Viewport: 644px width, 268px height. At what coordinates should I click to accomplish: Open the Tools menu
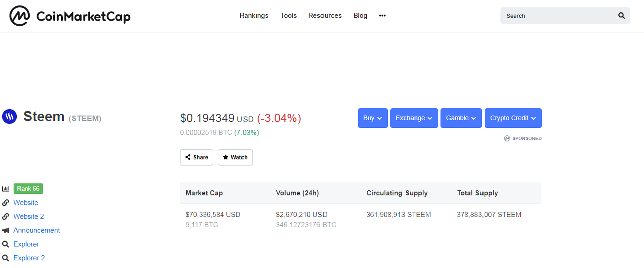coord(289,16)
